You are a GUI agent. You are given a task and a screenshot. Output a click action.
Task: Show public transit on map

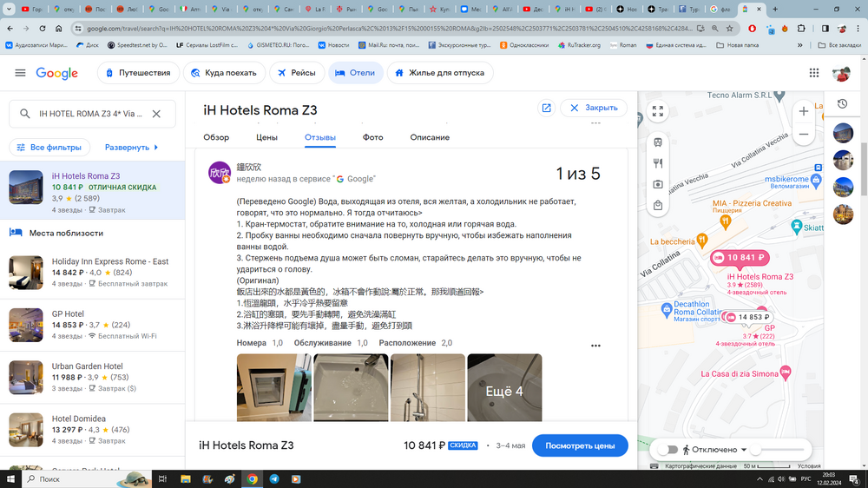pos(658,142)
